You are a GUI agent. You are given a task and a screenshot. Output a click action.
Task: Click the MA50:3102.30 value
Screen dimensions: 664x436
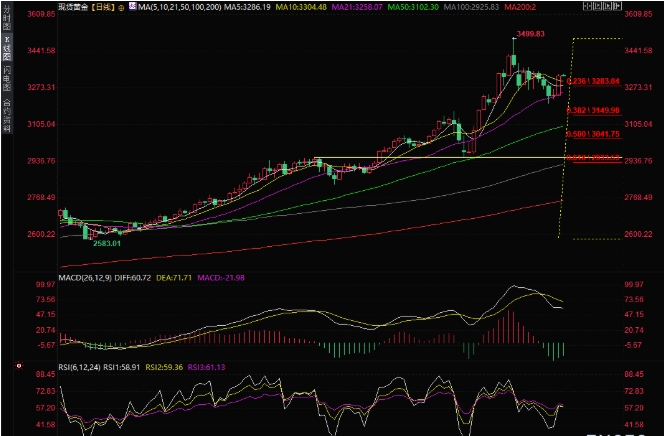click(x=413, y=7)
